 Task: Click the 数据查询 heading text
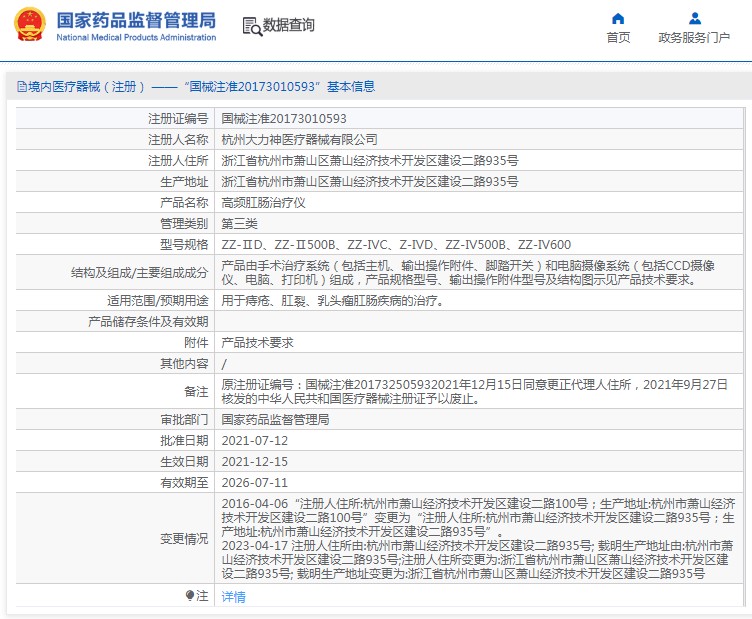click(288, 26)
